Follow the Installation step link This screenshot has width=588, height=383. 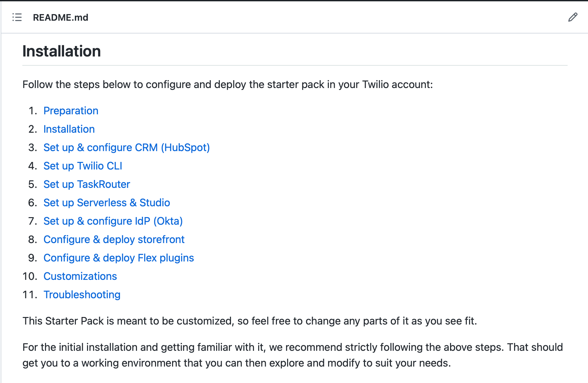[69, 129]
